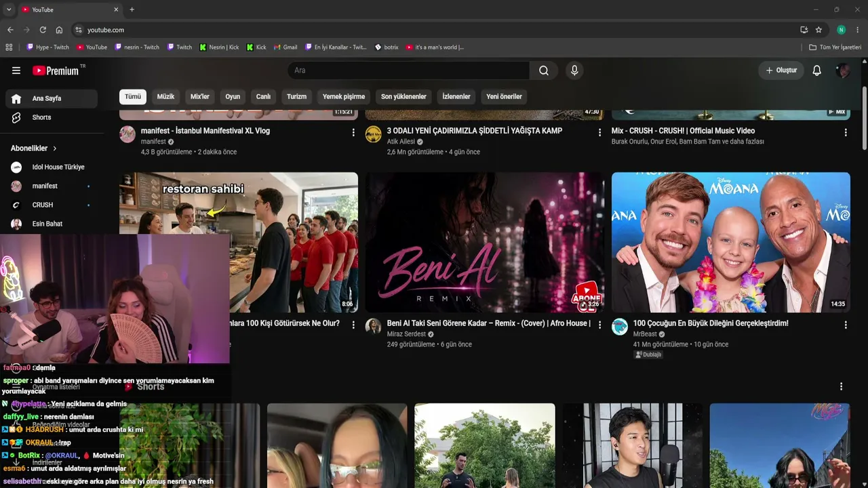
Task: Open the Miraz Serdest channel avatar
Action: (x=374, y=327)
